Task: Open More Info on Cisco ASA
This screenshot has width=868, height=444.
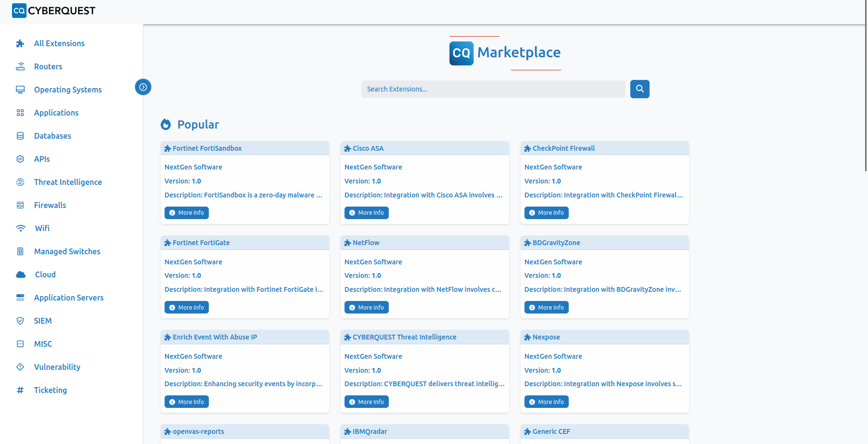Action: [367, 213]
